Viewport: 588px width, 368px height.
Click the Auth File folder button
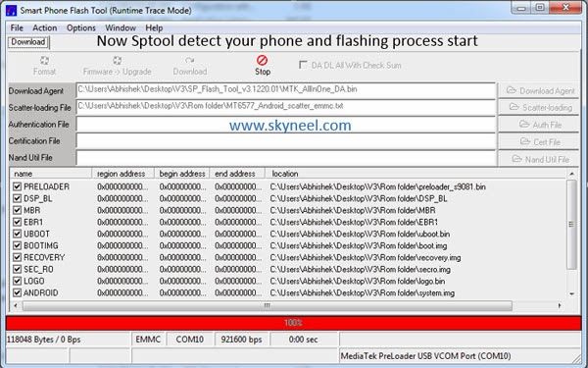pyautogui.click(x=540, y=125)
